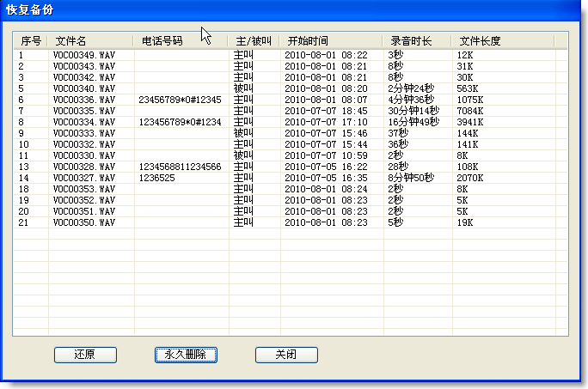Click duration 30分钟14秒
This screenshot has height=389, width=588.
point(413,111)
